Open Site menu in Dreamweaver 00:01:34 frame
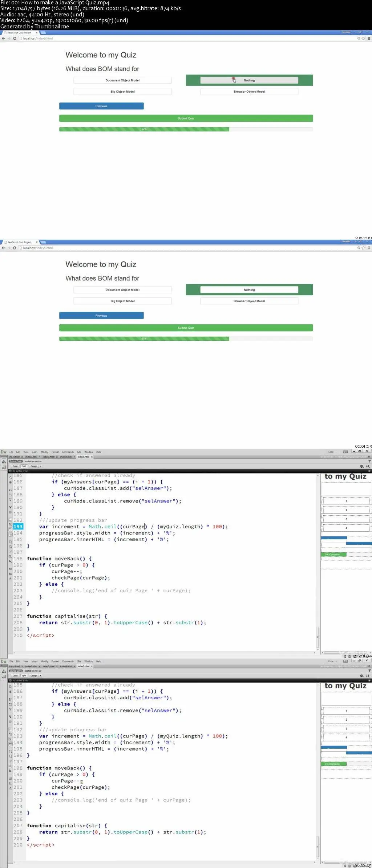The width and height of the screenshot is (372, 868). 79,452
